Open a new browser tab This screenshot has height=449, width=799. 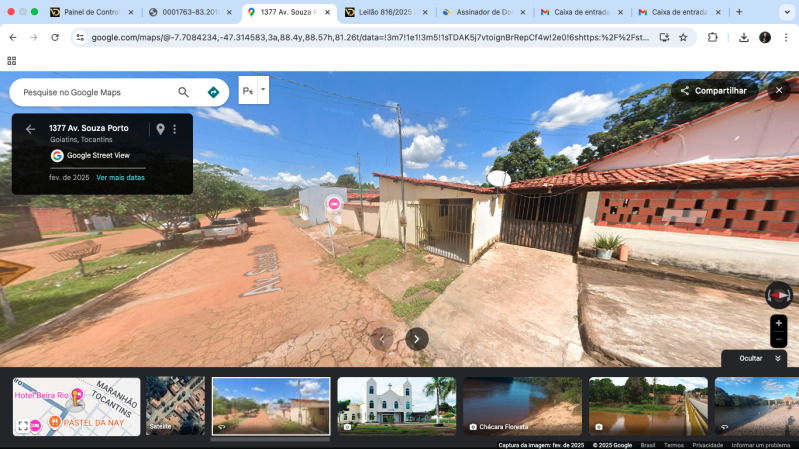coord(739,12)
